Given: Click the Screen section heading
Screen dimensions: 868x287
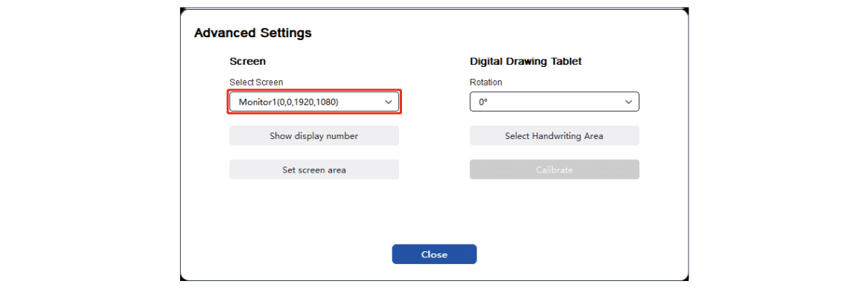Looking at the screenshot, I should (x=247, y=62).
